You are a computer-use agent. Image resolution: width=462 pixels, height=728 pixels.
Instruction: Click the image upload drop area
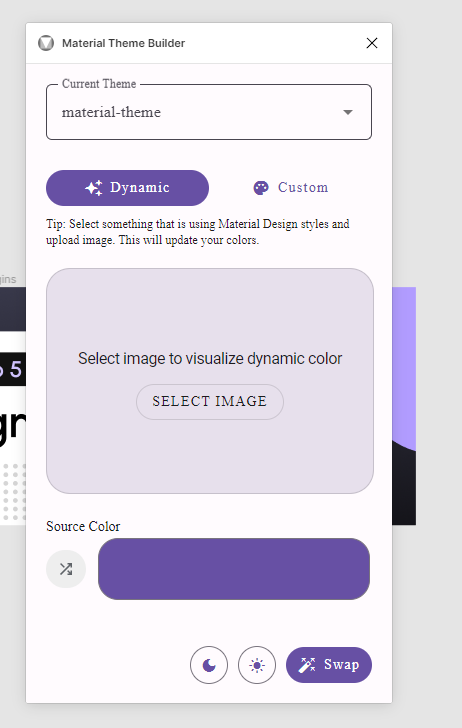tap(210, 381)
